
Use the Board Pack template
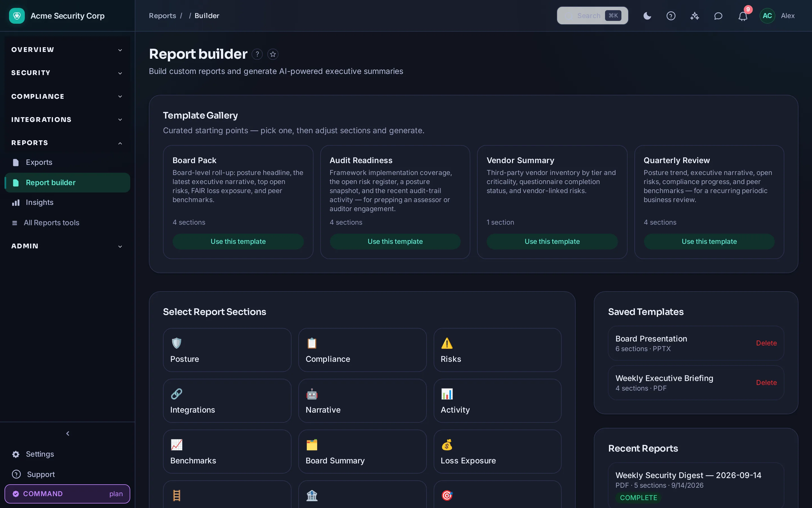click(x=238, y=242)
